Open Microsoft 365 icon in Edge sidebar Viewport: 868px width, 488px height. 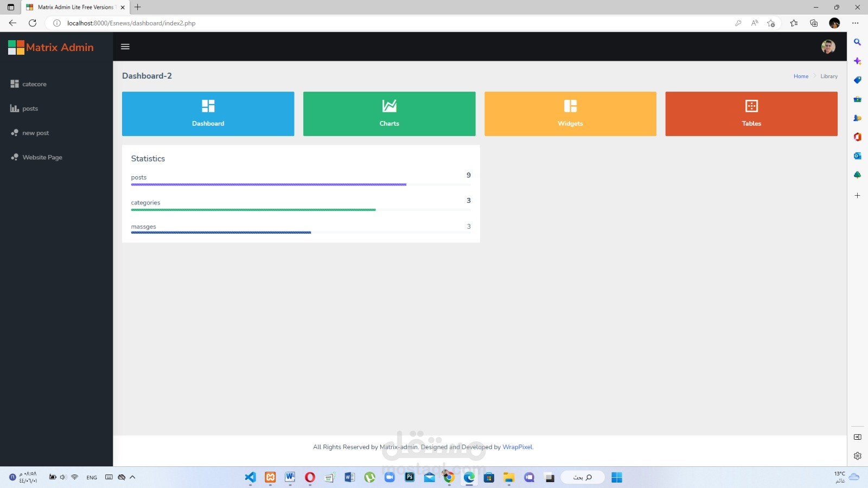pyautogui.click(x=857, y=137)
